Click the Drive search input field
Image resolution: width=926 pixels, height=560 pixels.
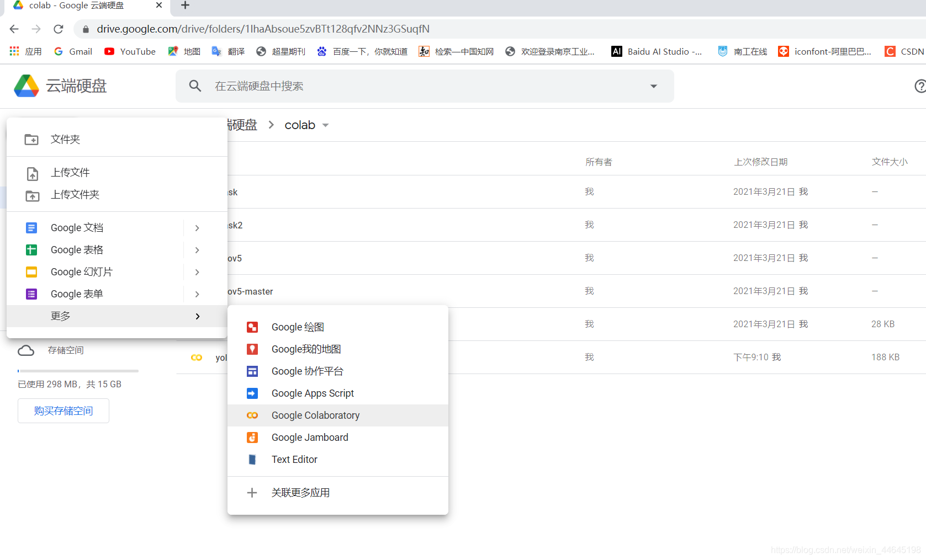point(425,86)
